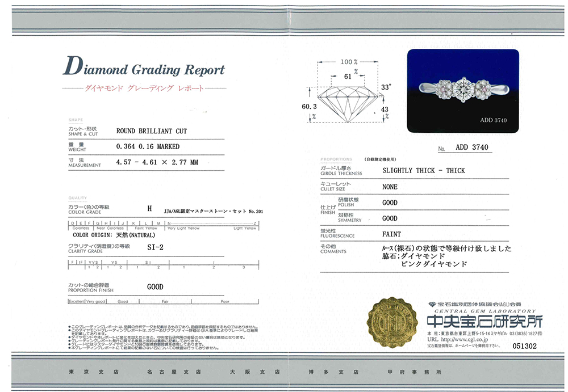Click "Fair" on the cut finish scale

click(x=165, y=301)
